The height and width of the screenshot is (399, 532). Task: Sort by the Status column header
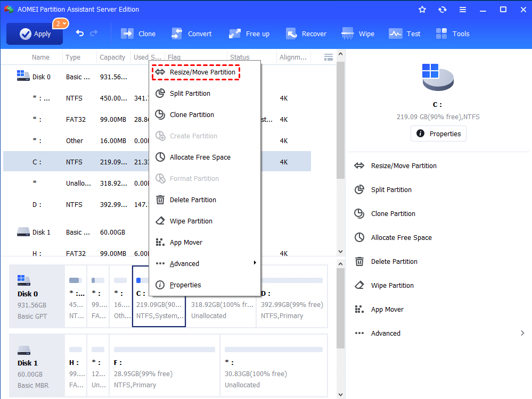point(240,57)
